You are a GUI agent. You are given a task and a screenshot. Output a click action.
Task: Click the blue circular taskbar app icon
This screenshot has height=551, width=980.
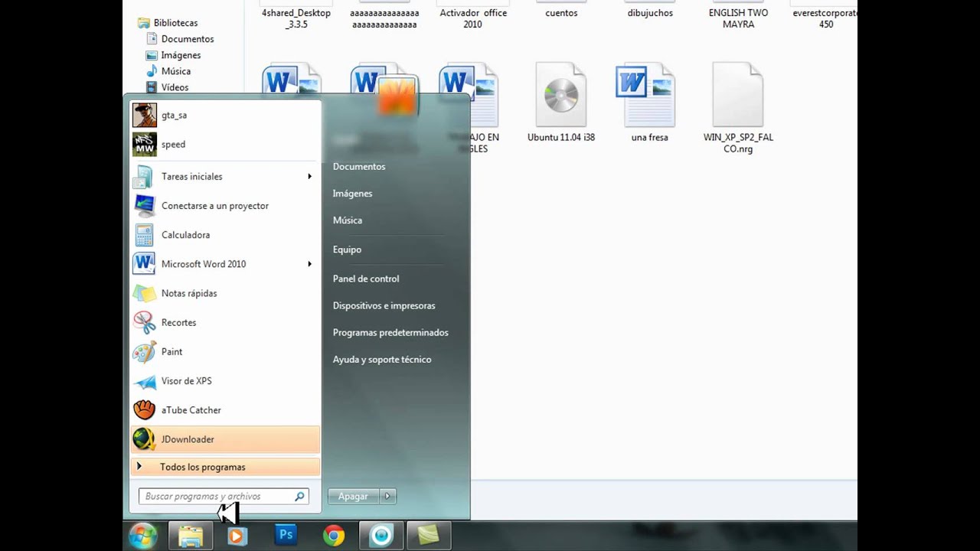tap(381, 536)
